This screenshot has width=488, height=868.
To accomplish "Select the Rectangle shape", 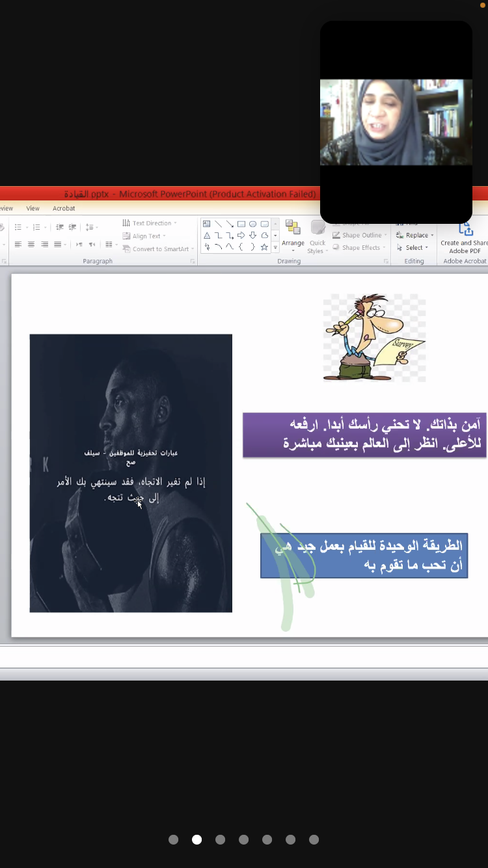I will (241, 224).
